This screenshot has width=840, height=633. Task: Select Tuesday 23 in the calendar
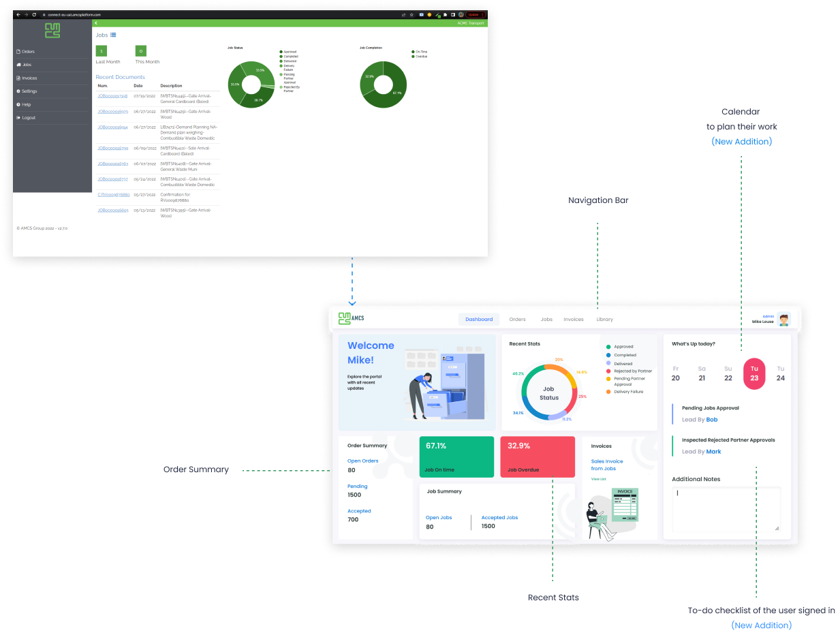pyautogui.click(x=754, y=373)
